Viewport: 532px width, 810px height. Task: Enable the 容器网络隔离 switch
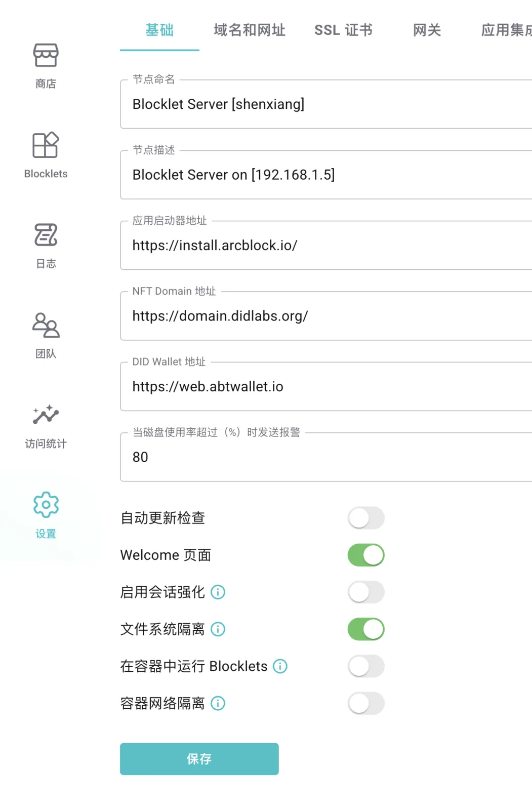point(366,703)
